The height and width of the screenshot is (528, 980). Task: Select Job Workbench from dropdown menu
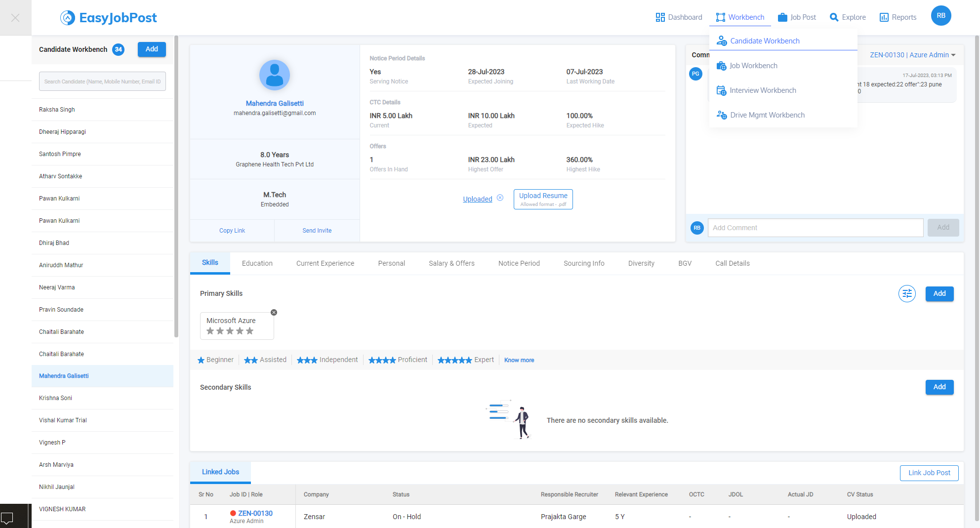tap(753, 66)
